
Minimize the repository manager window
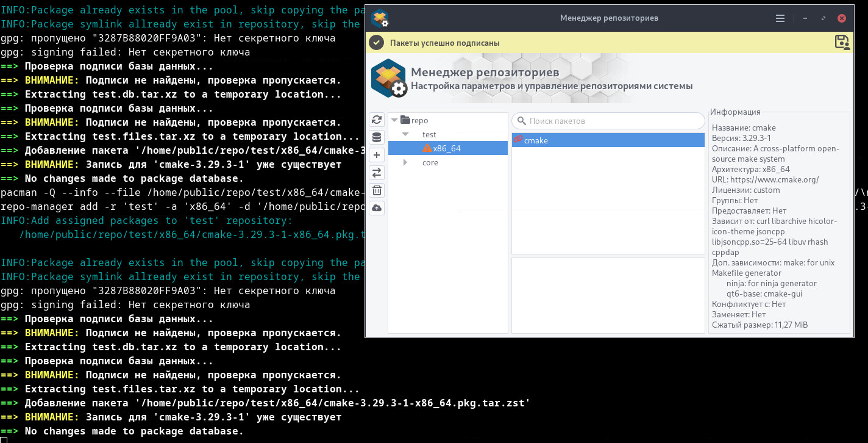(x=805, y=18)
